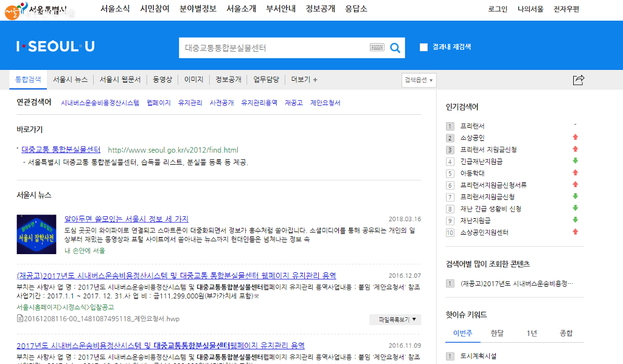Viewport: 623px width, 364px height.
Task: Select the 한달 hot issue keyword tab
Action: (x=497, y=334)
